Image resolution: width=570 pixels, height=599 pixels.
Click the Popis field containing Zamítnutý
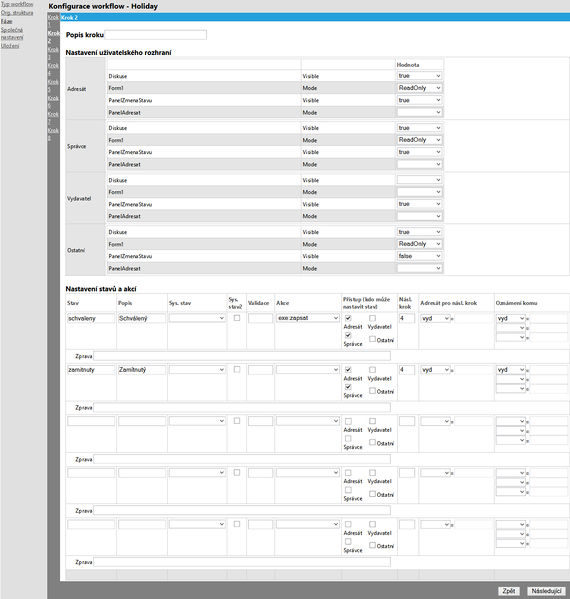click(x=142, y=370)
